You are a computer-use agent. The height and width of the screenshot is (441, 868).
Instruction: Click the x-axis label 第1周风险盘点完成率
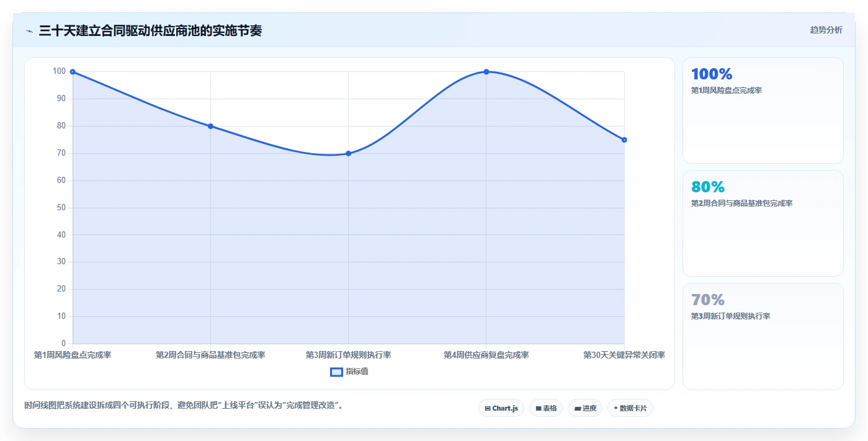click(73, 355)
